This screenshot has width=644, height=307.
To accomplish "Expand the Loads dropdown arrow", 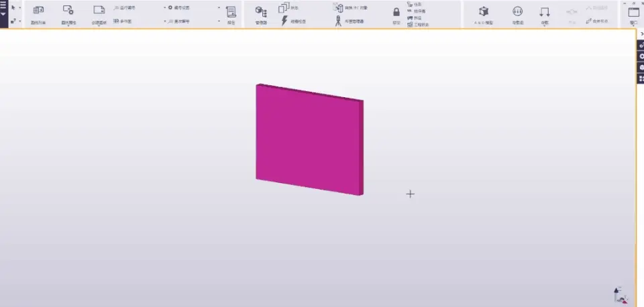I will pos(545,27).
